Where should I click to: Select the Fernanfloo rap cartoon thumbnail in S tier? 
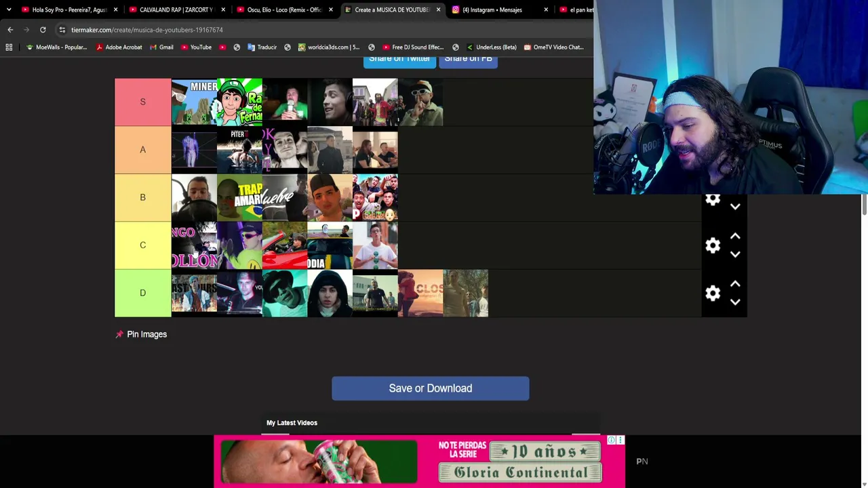pos(239,102)
